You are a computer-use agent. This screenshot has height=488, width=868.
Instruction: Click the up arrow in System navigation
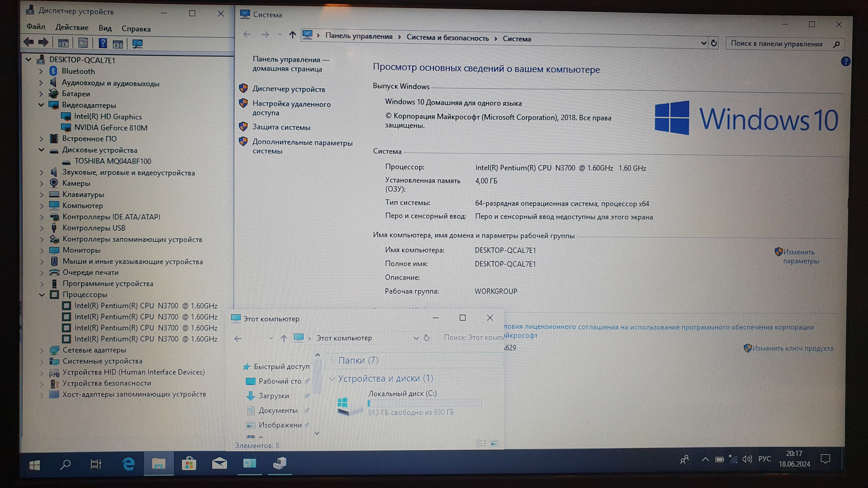pos(292,35)
